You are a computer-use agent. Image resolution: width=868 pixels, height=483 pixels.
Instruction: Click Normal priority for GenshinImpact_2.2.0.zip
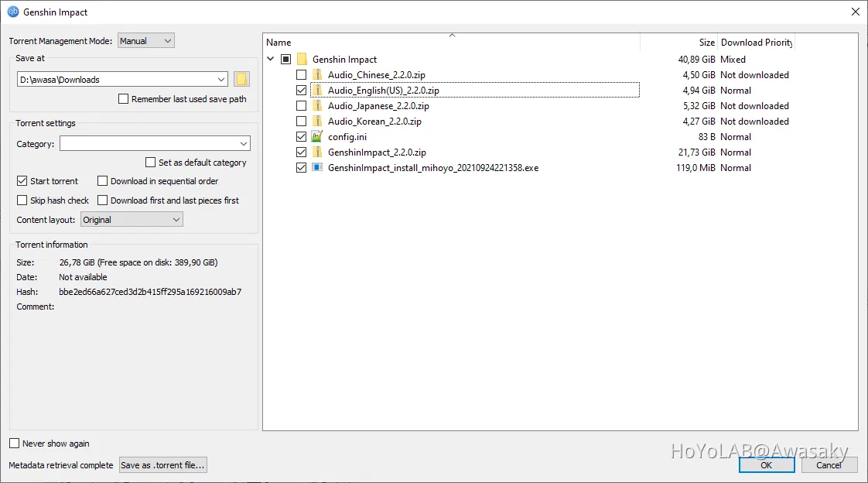coord(736,152)
